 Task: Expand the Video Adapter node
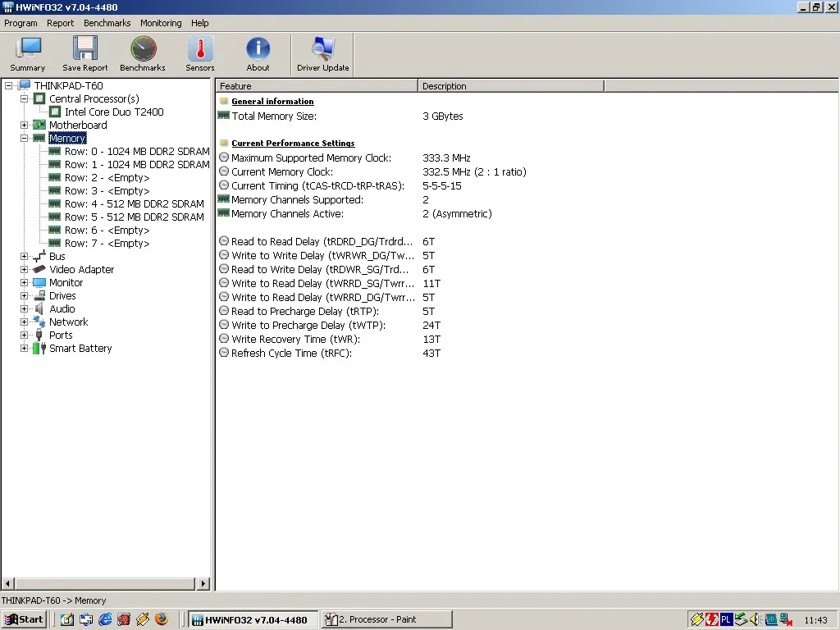24,269
